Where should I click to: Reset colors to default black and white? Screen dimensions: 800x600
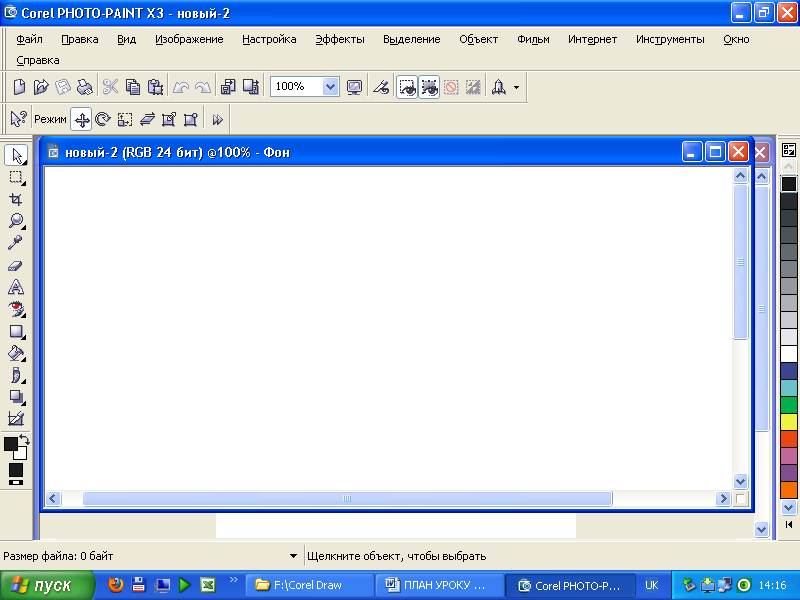click(16, 482)
